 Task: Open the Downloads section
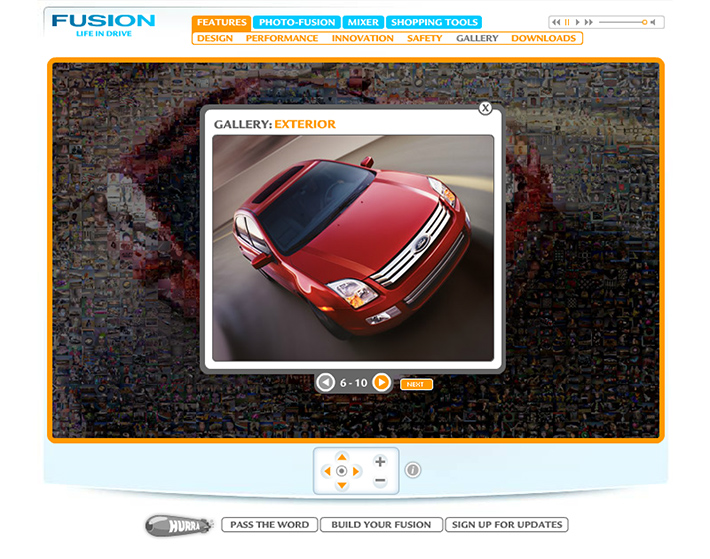pyautogui.click(x=543, y=38)
